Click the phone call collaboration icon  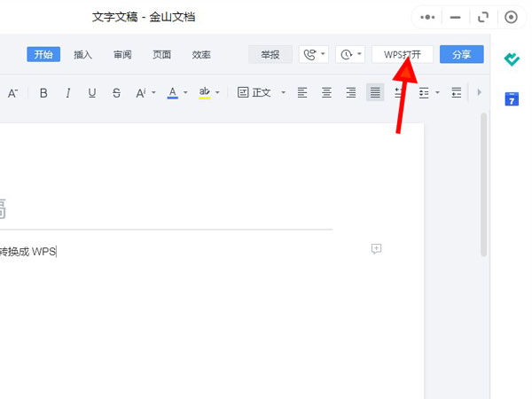point(309,55)
